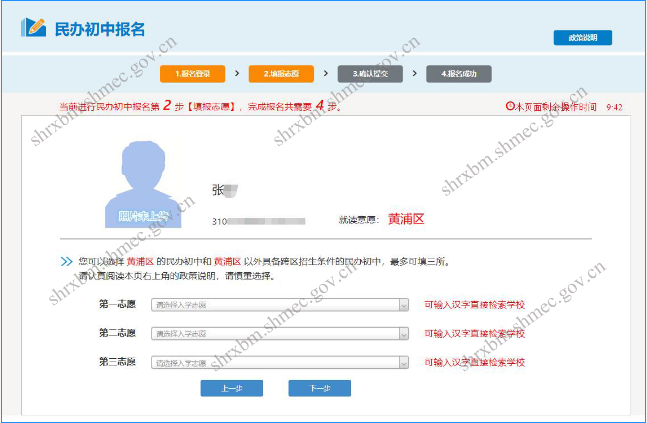Click the 就读意愿 label
647x423 pixels.
[359, 220]
